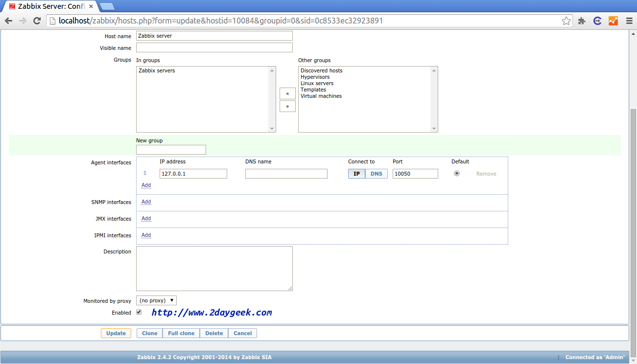Open the puzzle-piece extension icon

[582, 21]
